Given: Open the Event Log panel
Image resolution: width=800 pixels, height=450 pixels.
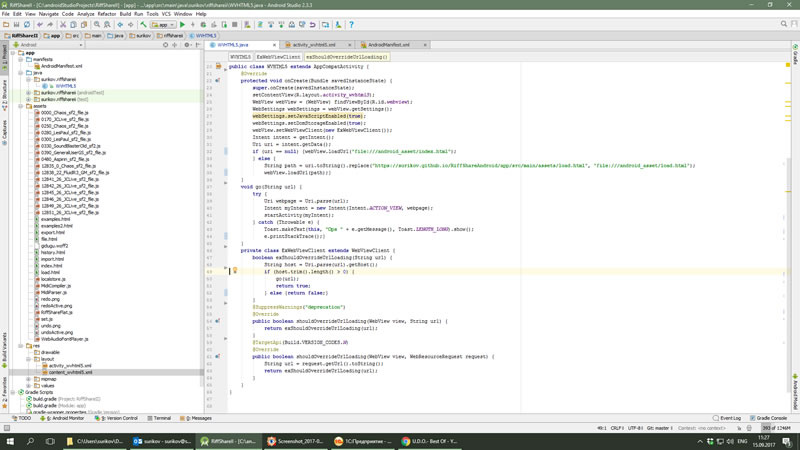Looking at the screenshot, I should point(728,418).
